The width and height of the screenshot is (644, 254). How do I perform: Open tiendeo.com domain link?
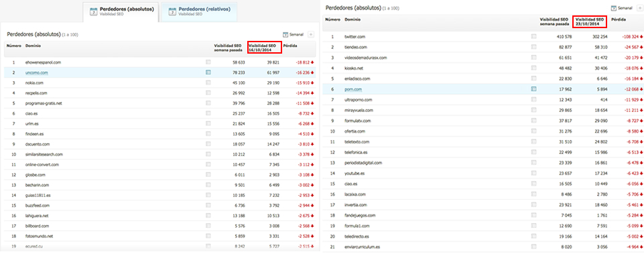(x=356, y=48)
